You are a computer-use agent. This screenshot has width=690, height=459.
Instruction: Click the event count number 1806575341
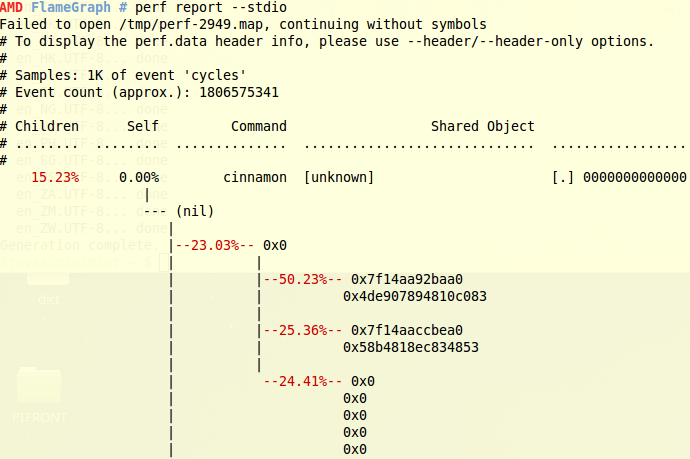[x=239, y=92]
